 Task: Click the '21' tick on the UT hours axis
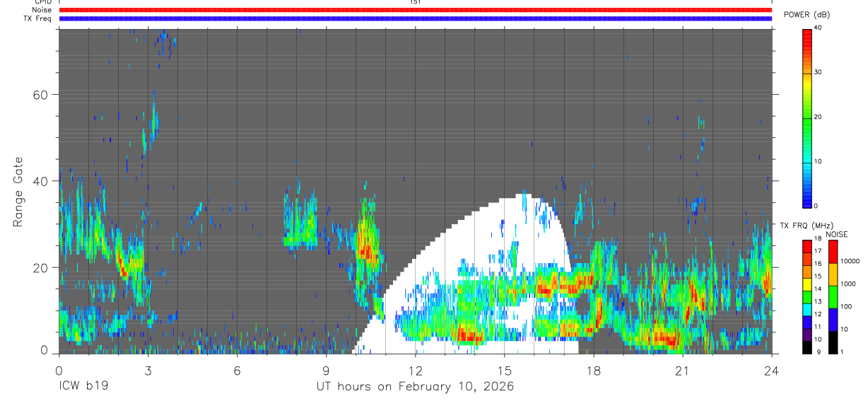682,370
